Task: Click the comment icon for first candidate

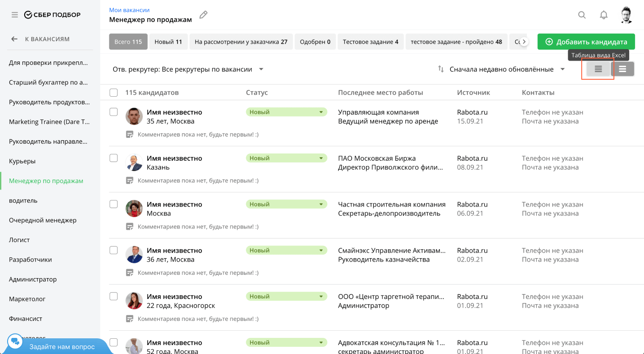Action: [130, 134]
